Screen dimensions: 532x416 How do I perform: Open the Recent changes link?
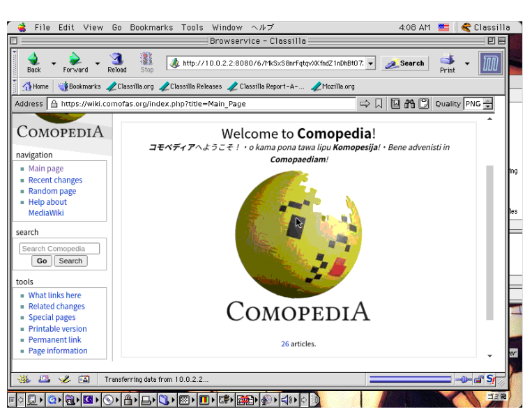55,180
